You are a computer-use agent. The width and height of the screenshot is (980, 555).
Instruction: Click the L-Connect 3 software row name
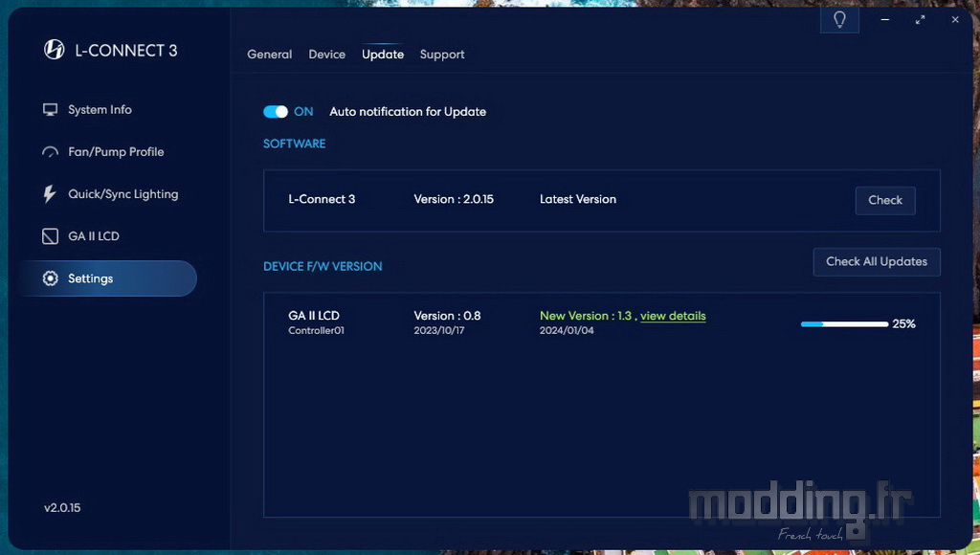tap(322, 199)
